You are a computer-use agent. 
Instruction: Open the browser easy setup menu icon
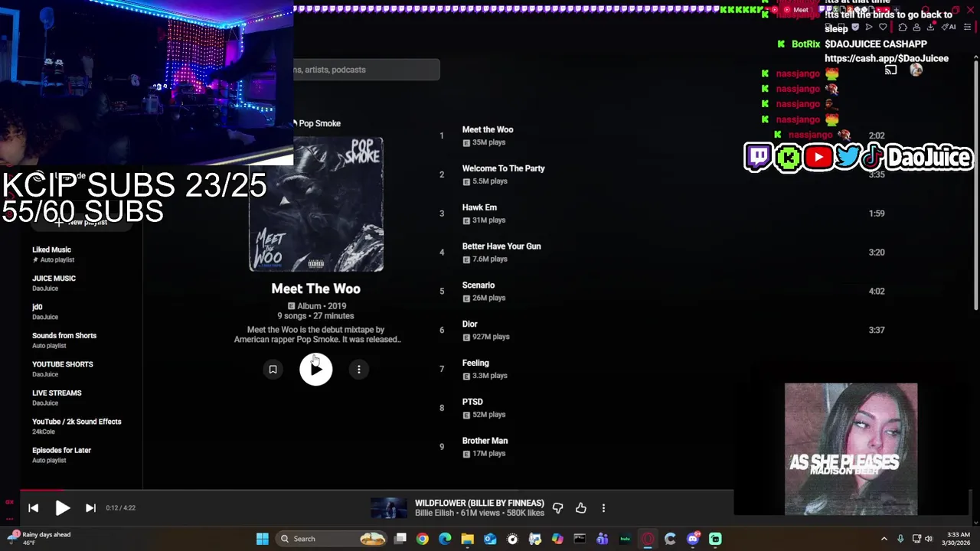pos(968,27)
